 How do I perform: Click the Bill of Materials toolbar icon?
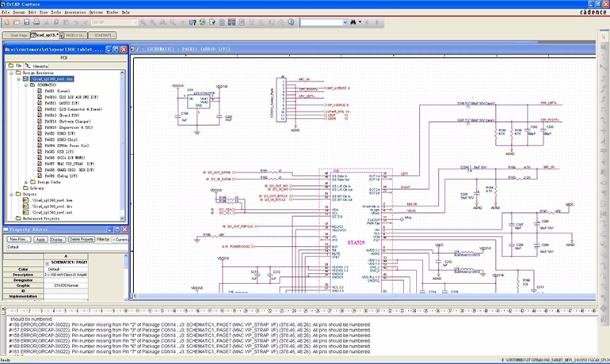(x=242, y=22)
